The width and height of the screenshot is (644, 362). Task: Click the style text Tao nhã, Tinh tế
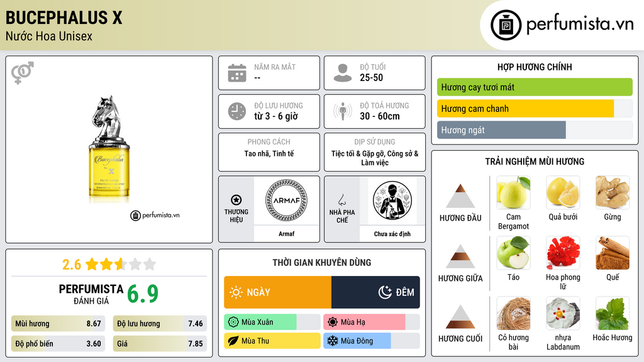269,153
